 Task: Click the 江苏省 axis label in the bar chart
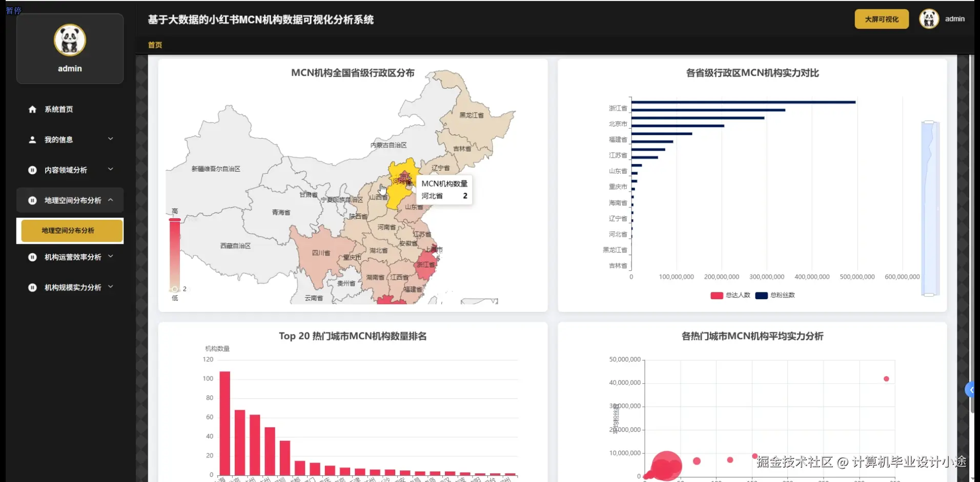tap(618, 155)
